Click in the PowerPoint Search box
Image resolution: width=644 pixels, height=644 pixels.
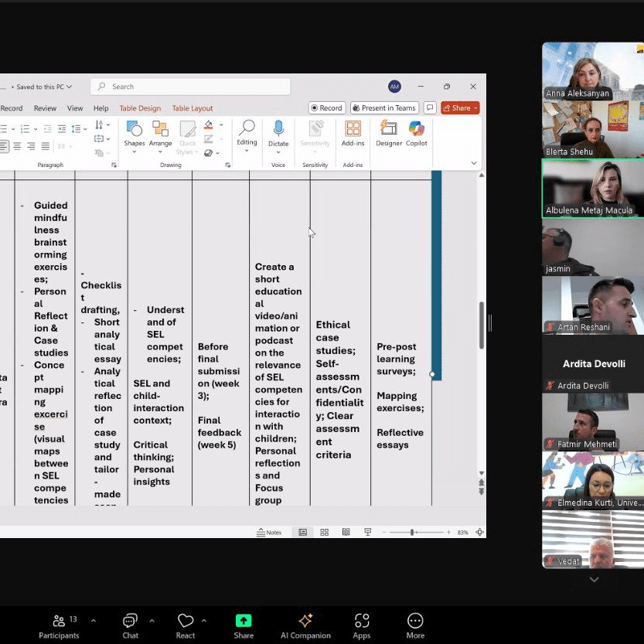click(193, 87)
